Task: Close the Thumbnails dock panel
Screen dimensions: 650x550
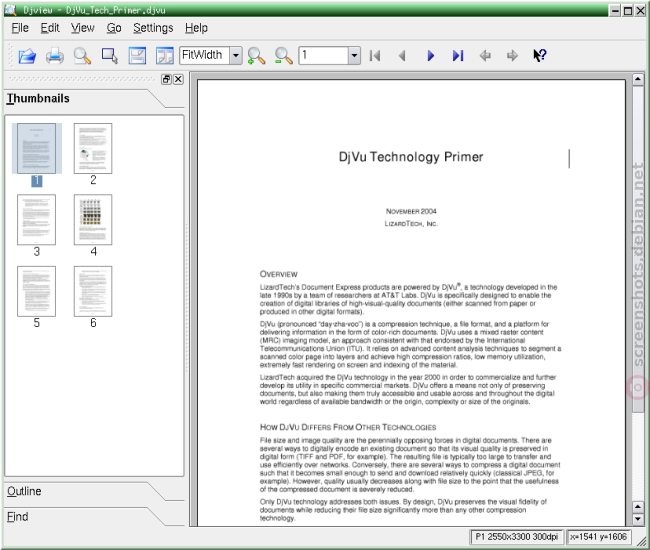Action: (x=178, y=79)
